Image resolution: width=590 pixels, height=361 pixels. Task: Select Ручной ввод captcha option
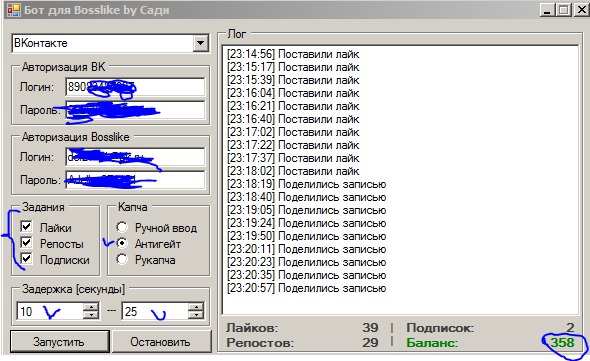click(122, 227)
